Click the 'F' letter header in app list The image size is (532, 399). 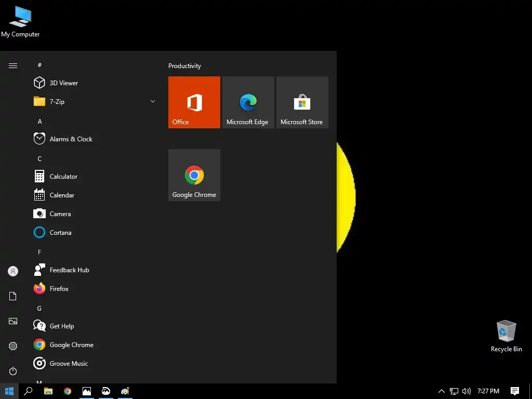pos(39,252)
